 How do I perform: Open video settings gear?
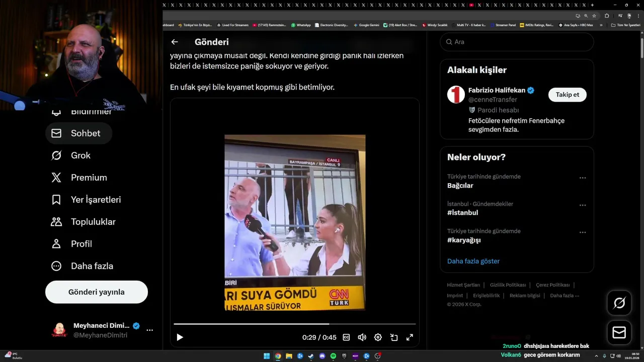click(x=378, y=337)
